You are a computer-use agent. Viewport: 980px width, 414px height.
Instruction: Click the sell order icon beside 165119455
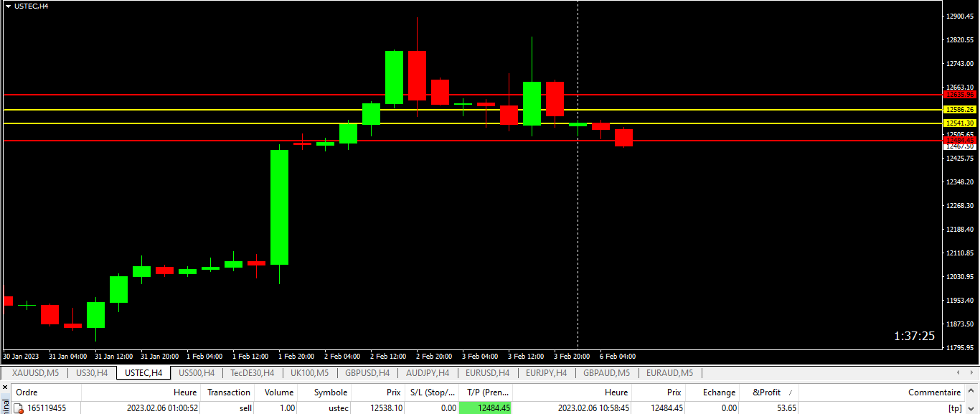(19, 408)
